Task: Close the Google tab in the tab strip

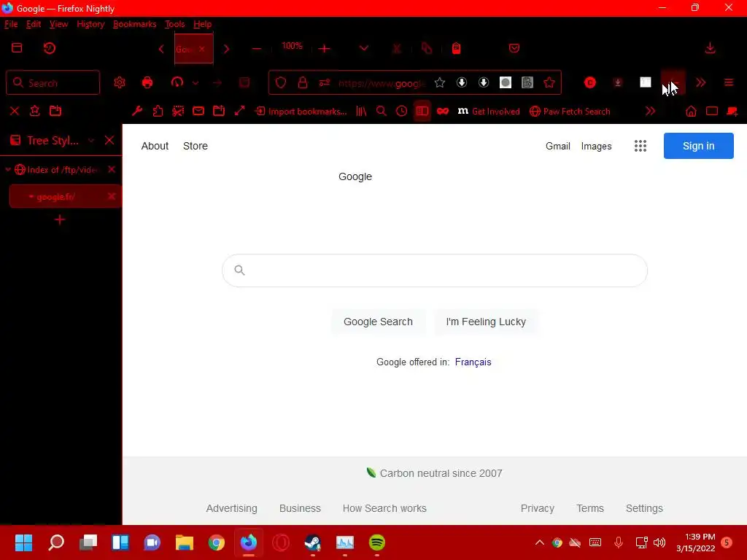Action: point(202,49)
